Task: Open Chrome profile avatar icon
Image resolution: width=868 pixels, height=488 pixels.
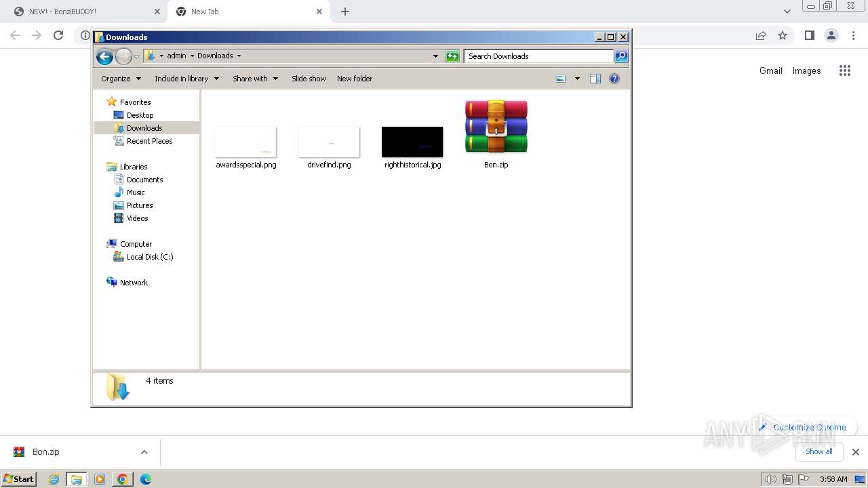Action: [831, 35]
